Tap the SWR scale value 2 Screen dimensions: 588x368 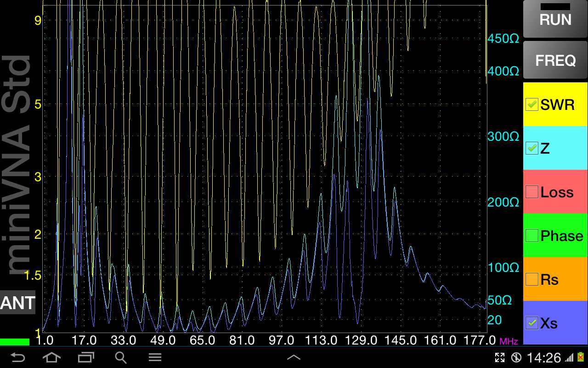38,234
